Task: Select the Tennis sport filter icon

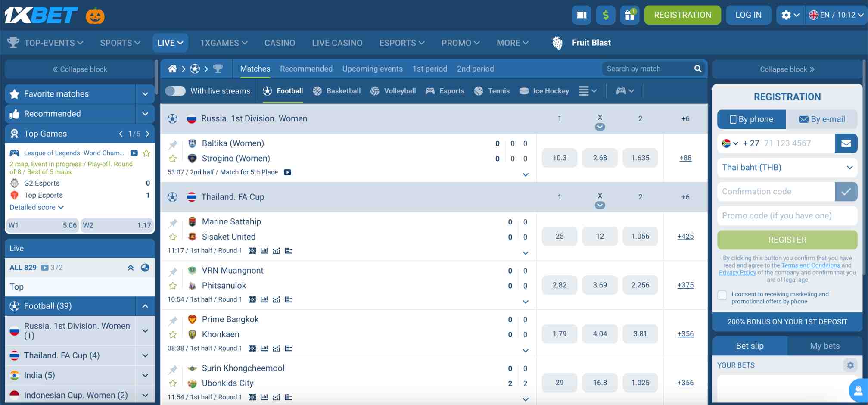Action: (x=478, y=91)
